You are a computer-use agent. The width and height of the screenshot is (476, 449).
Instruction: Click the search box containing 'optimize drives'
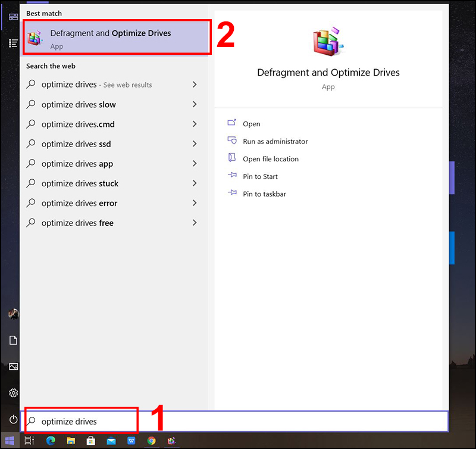coord(234,422)
